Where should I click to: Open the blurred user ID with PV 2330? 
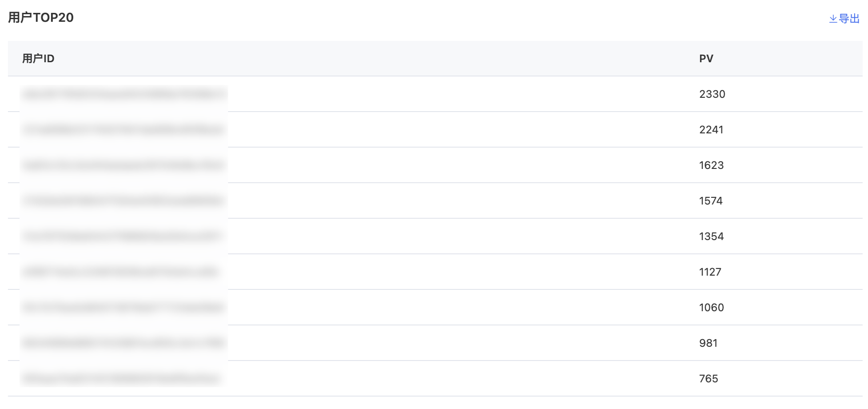pos(124,94)
